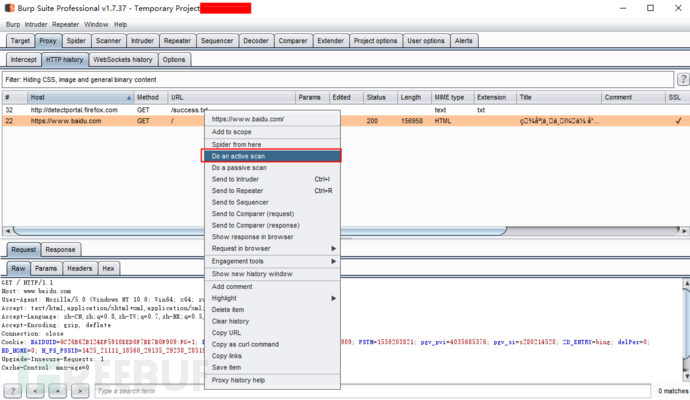Click the search help question mark button
The width and height of the screenshot is (690, 400).
click(x=12, y=390)
